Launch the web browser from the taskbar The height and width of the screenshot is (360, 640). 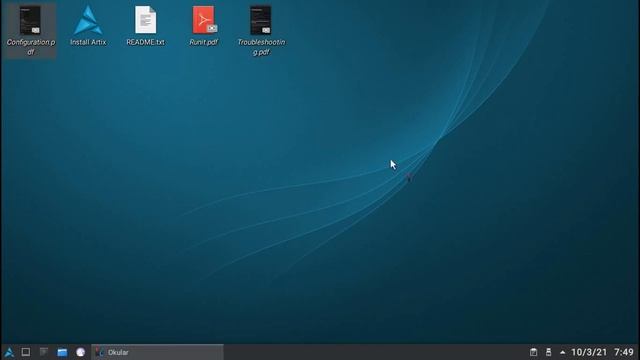pos(80,352)
